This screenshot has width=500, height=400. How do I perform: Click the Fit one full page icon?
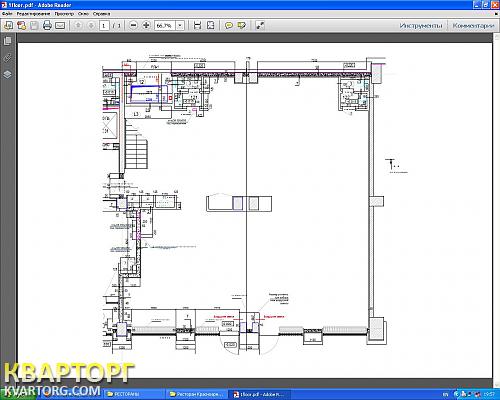(x=211, y=25)
